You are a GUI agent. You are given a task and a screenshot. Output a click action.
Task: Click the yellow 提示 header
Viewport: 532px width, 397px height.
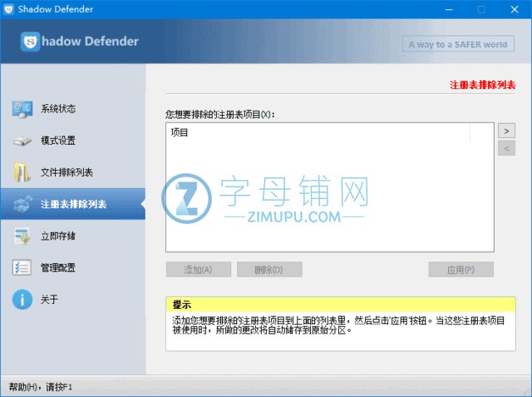(341, 305)
